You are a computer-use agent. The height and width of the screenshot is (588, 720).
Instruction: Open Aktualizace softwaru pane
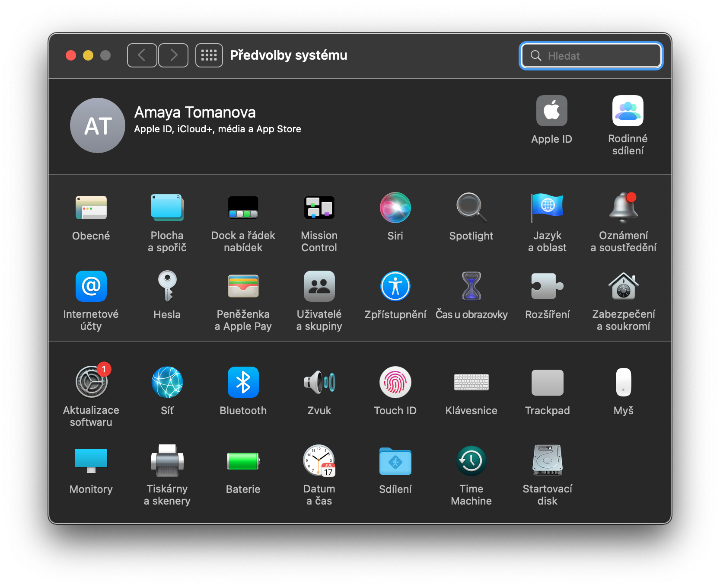pyautogui.click(x=91, y=382)
